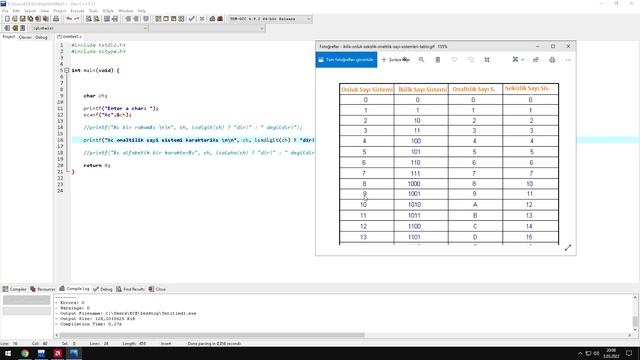
Task: Click the compile log vertical scrollbar
Action: [x=635, y=321]
